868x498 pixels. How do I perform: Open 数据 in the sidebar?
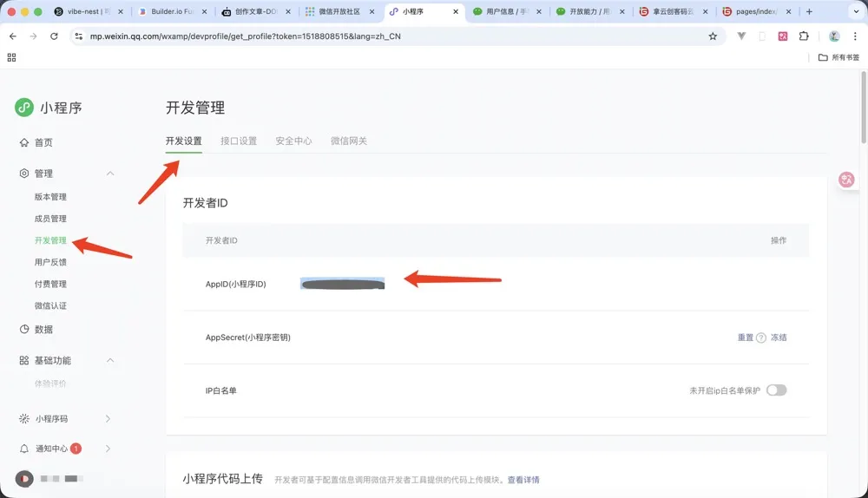[43, 329]
